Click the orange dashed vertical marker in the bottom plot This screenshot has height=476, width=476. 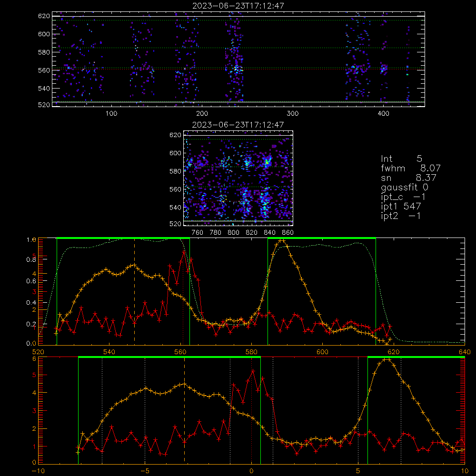point(184,410)
